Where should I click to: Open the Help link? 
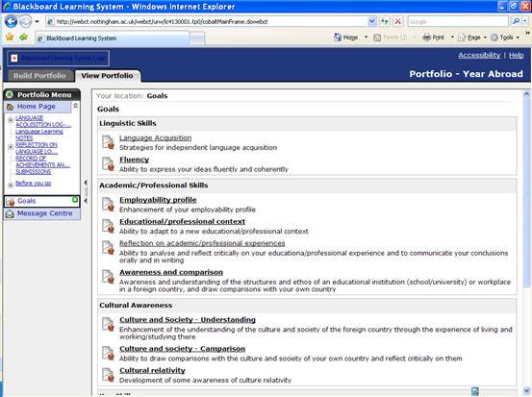(516, 55)
